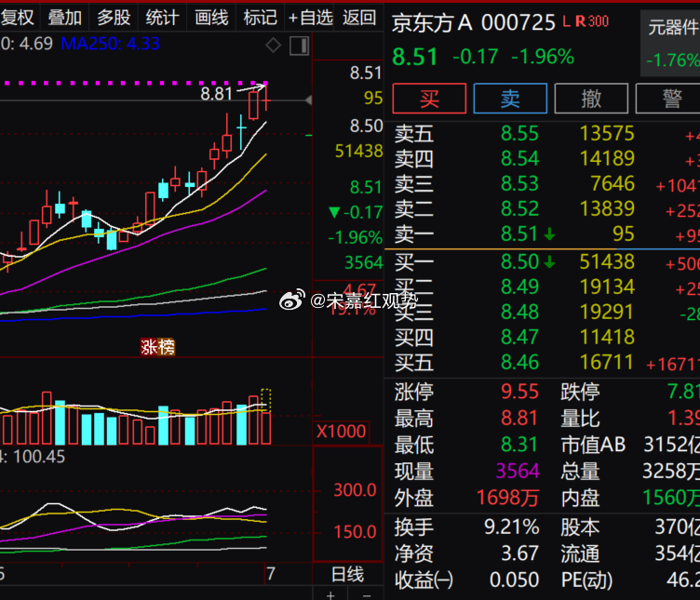Click the 现量 value 3564
The width and height of the screenshot is (700, 600).
click(x=518, y=471)
